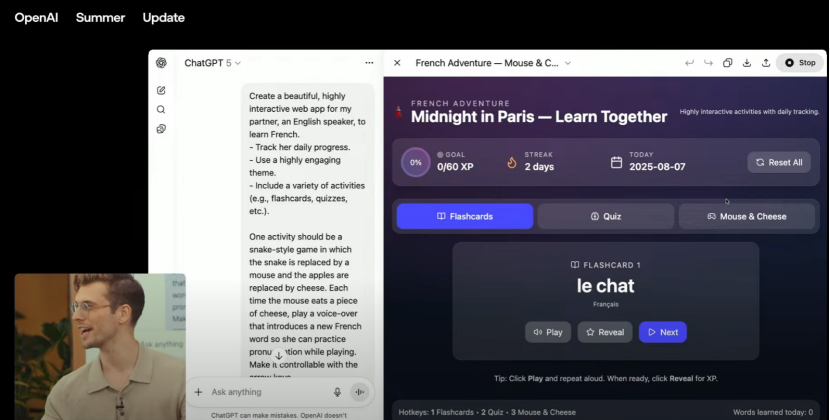Click the microphone dictation icon
Screen dimensions: 830x420
point(337,392)
